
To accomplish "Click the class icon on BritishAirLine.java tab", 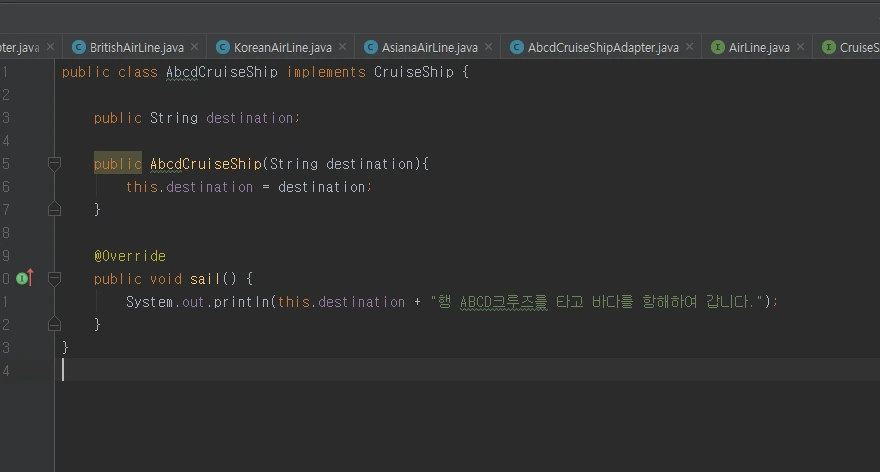I will (79, 47).
